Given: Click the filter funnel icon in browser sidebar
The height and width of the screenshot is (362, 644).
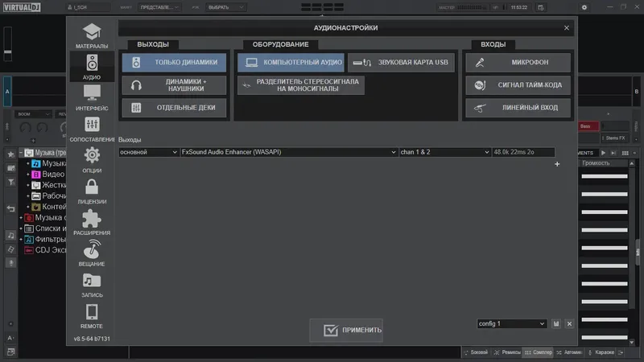Looking at the screenshot, I should [x=11, y=182].
